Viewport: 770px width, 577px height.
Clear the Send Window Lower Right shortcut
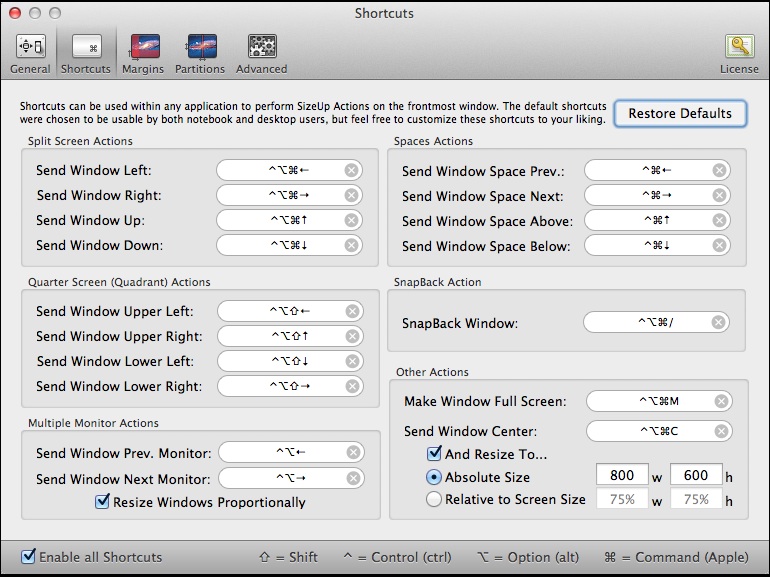(x=351, y=386)
